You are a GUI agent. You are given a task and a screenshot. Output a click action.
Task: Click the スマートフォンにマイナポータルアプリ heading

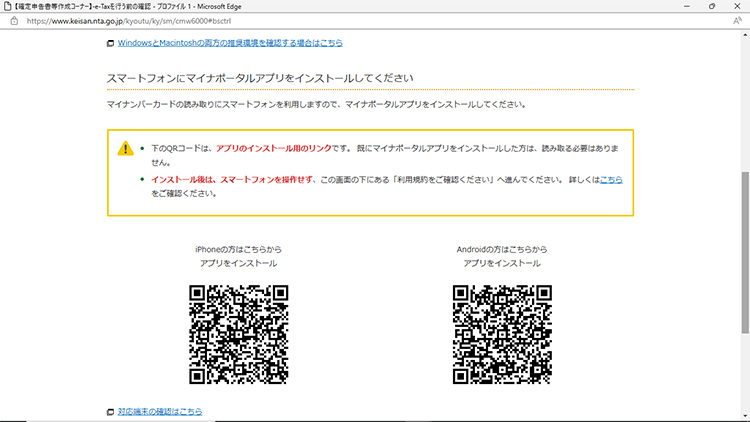[260, 77]
